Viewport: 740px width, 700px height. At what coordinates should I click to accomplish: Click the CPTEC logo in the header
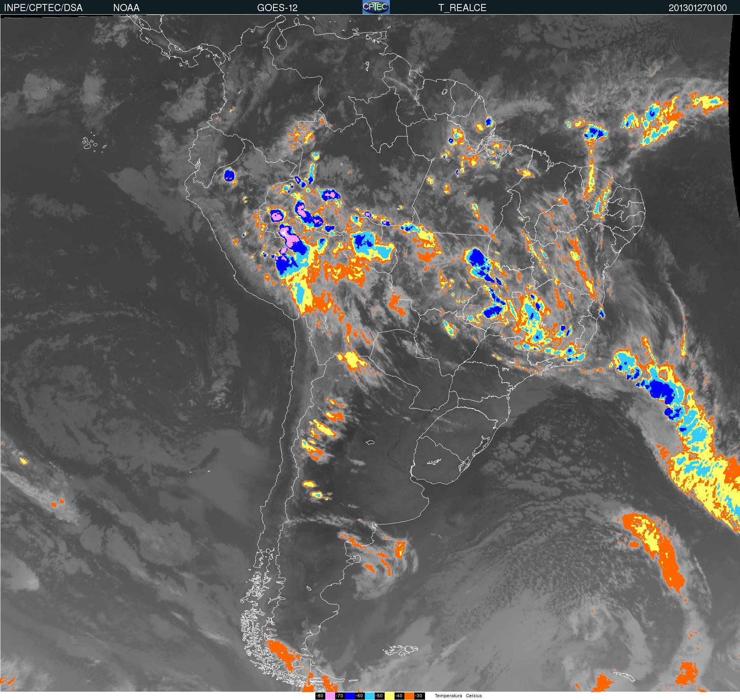376,7
